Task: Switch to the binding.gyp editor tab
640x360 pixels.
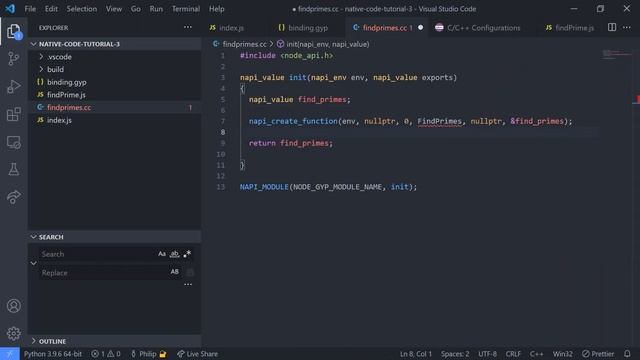Action: pos(308,28)
